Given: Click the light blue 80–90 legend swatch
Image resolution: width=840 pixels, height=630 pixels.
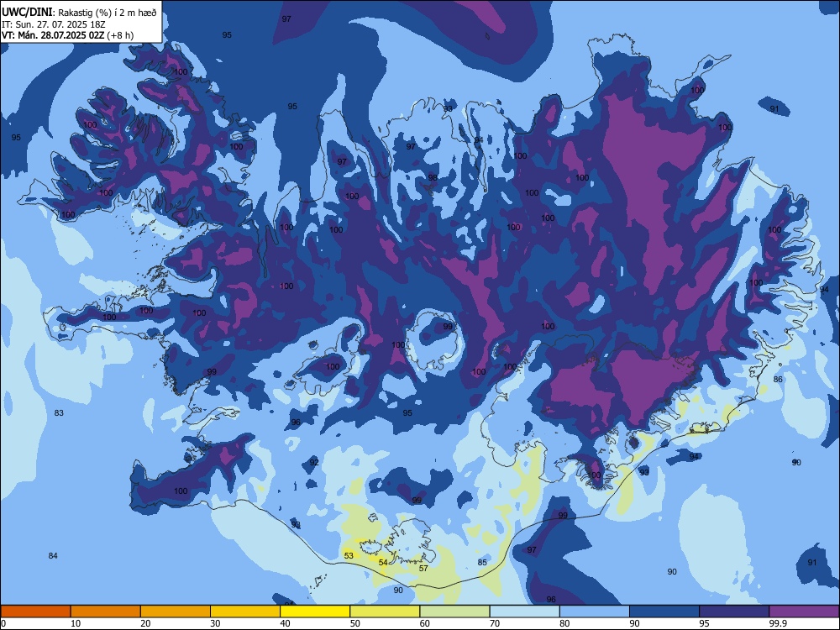Looking at the screenshot, I should [595, 612].
